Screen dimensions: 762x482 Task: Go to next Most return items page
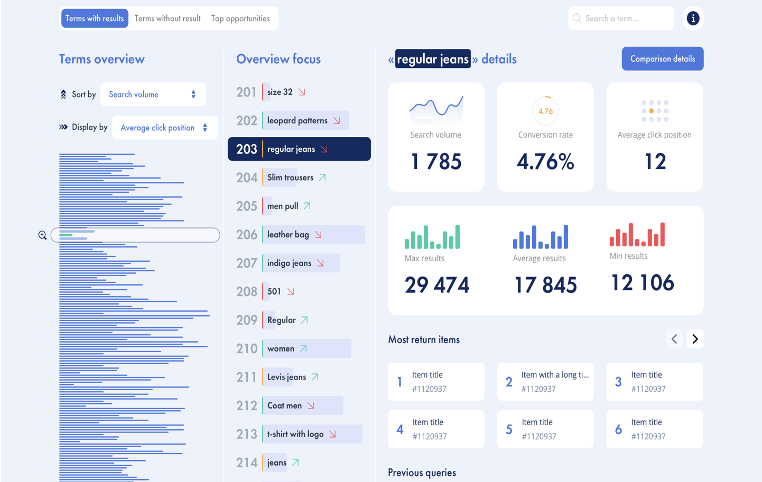[695, 339]
